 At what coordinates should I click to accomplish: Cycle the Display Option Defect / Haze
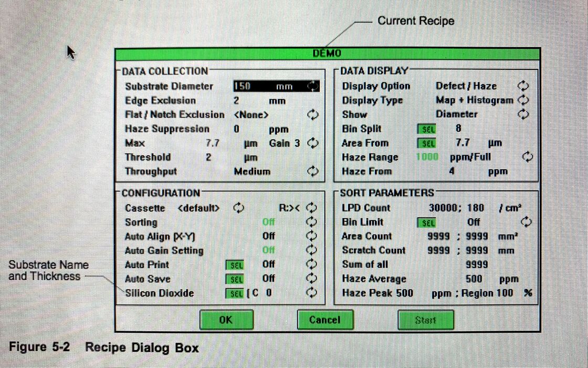click(x=523, y=86)
